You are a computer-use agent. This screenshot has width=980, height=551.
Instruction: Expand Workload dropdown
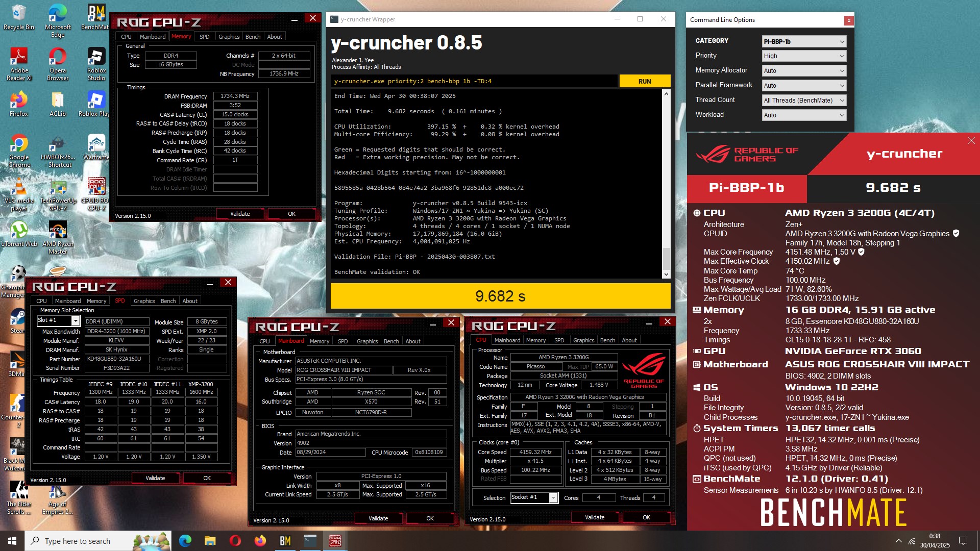[804, 115]
